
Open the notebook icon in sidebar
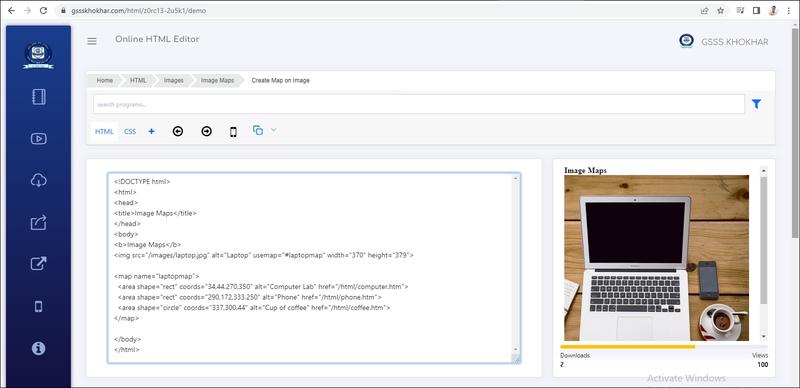(39, 97)
